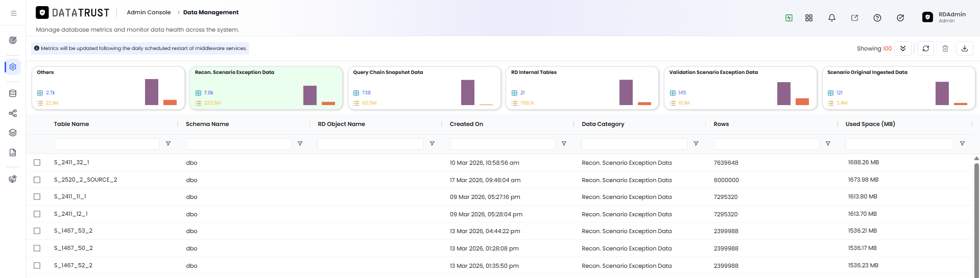
Task: Click the Rows filter funnel icon
Action: [x=828, y=144]
